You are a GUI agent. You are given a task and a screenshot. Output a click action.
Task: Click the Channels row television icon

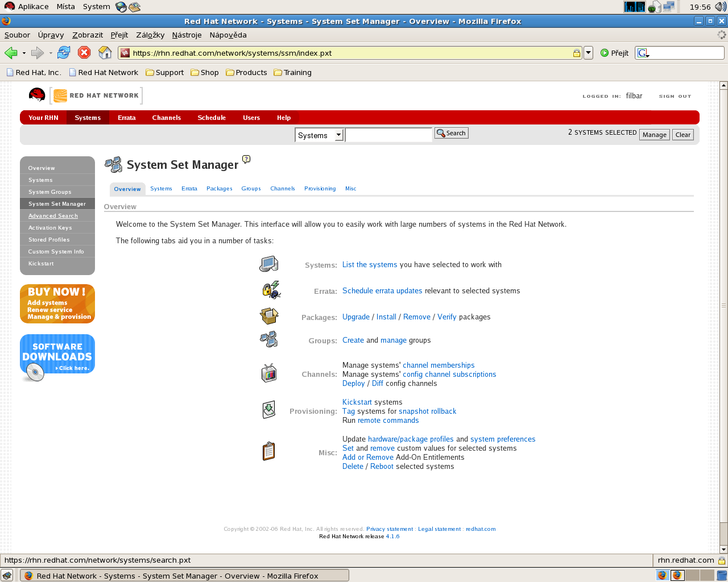pyautogui.click(x=269, y=373)
